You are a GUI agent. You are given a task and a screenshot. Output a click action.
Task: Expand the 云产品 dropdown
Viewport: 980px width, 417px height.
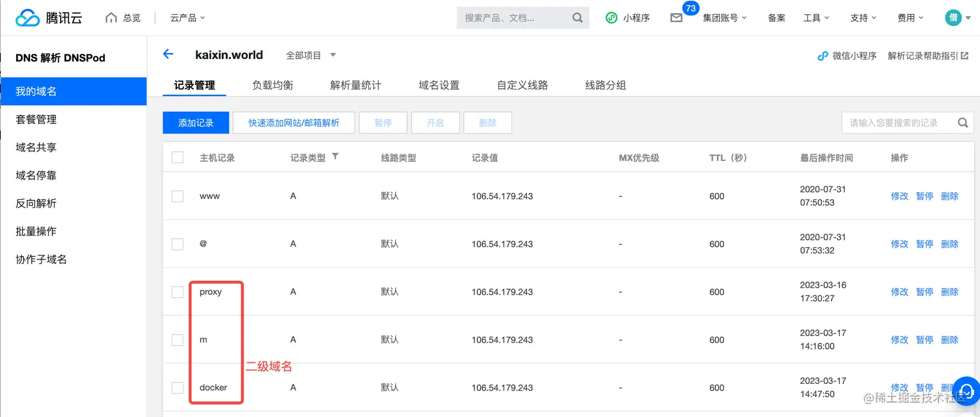[187, 18]
